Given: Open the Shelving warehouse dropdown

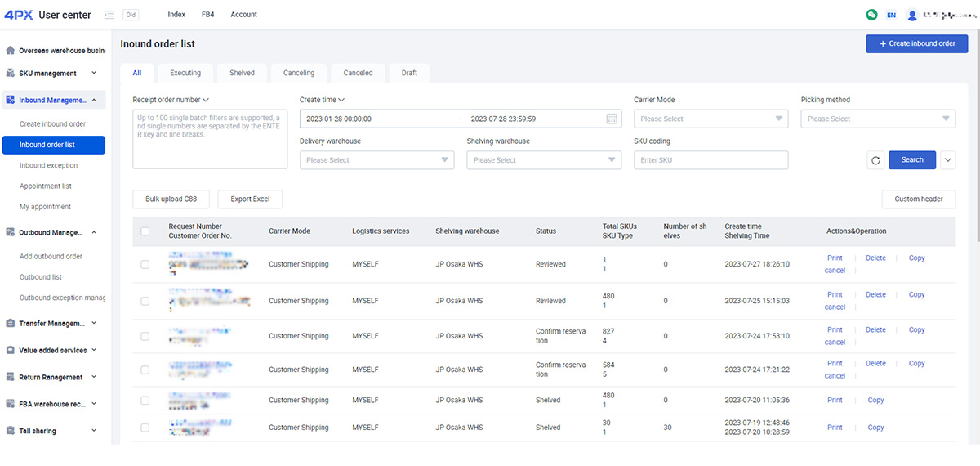Looking at the screenshot, I should pyautogui.click(x=544, y=160).
